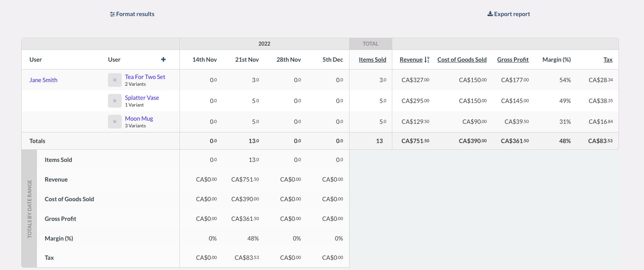Viewport: 644px width, 270px height.
Task: Sort by Cost of Goods Sold
Action: point(462,59)
